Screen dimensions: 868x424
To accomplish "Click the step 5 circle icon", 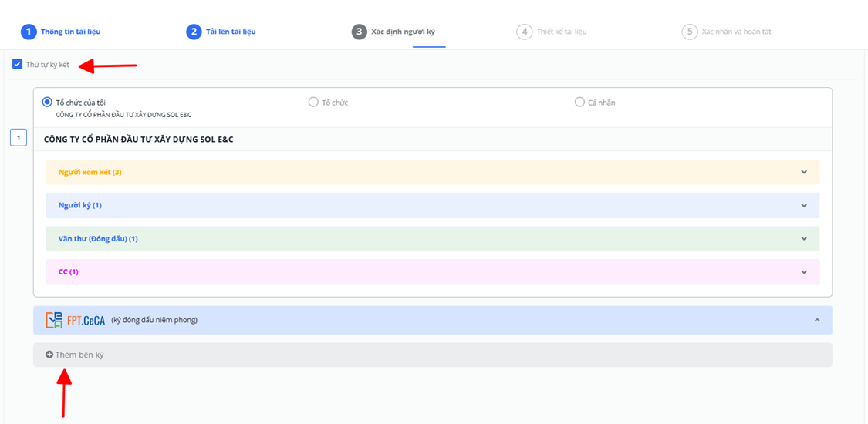I will click(689, 32).
